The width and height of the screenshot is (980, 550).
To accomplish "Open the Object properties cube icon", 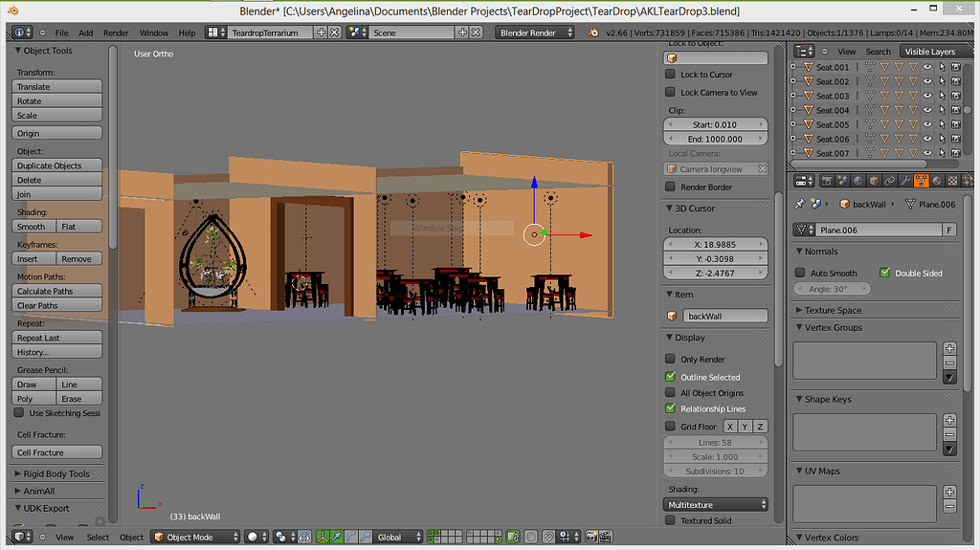I will 874,181.
